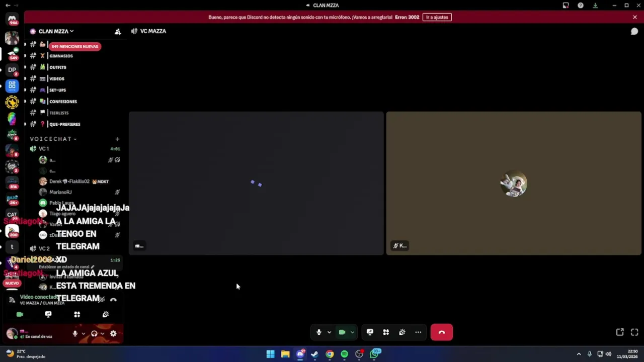Open the blue grid server icon

click(x=12, y=85)
